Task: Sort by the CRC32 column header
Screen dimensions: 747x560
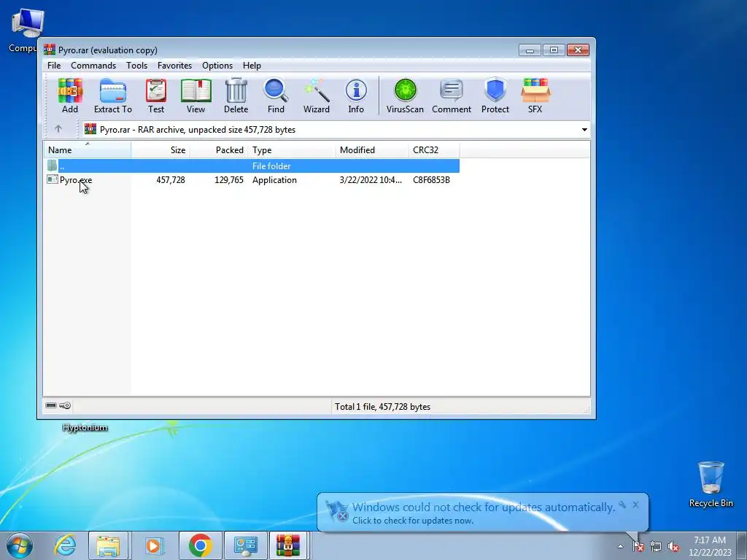Action: pos(433,150)
